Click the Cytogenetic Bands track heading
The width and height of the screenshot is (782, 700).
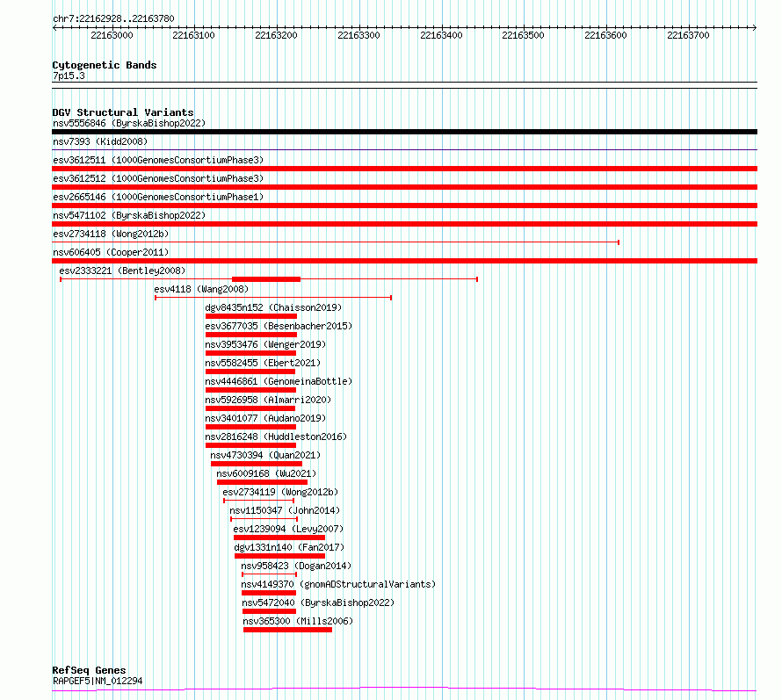pyautogui.click(x=105, y=65)
